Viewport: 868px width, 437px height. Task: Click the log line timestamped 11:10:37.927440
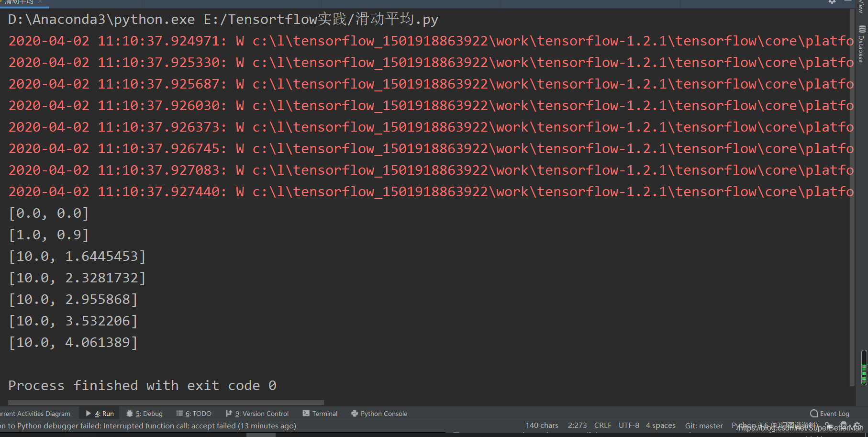tap(431, 192)
